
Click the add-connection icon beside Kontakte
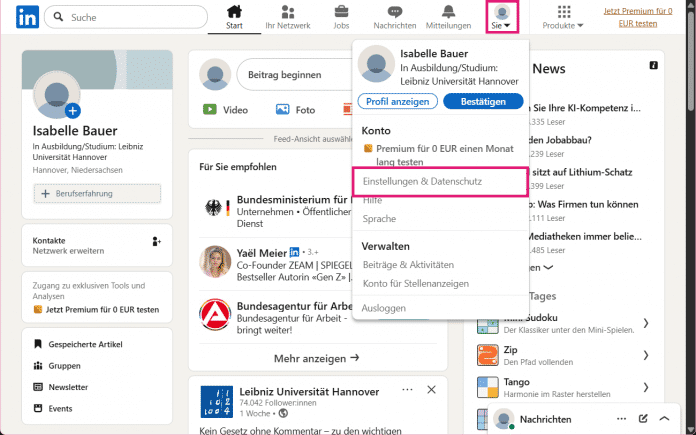tap(156, 241)
